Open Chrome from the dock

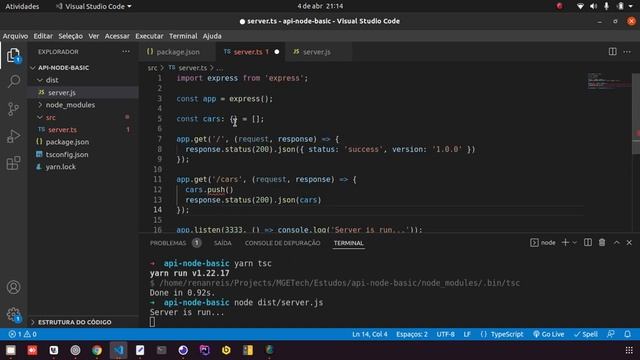click(97, 350)
